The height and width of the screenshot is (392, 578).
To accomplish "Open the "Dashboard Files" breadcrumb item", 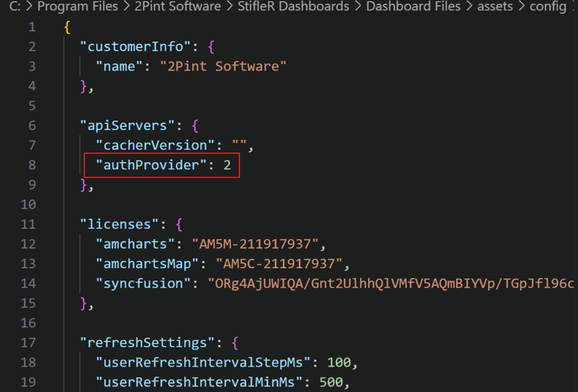I will click(413, 7).
